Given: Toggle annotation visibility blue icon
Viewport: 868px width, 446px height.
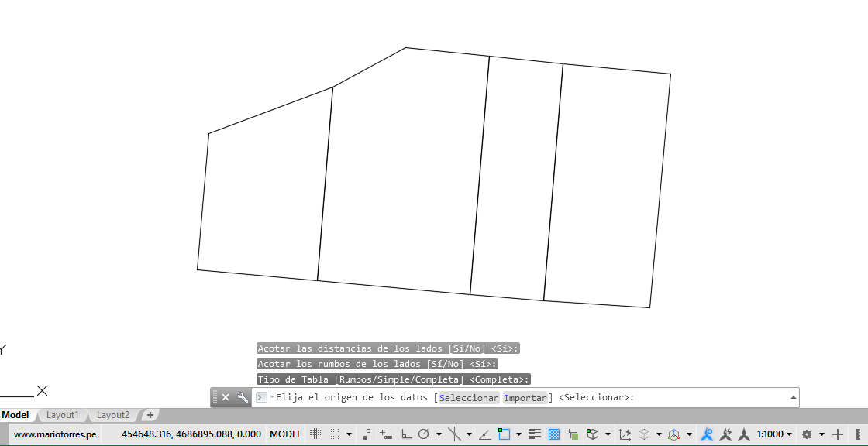Looking at the screenshot, I should point(706,434).
